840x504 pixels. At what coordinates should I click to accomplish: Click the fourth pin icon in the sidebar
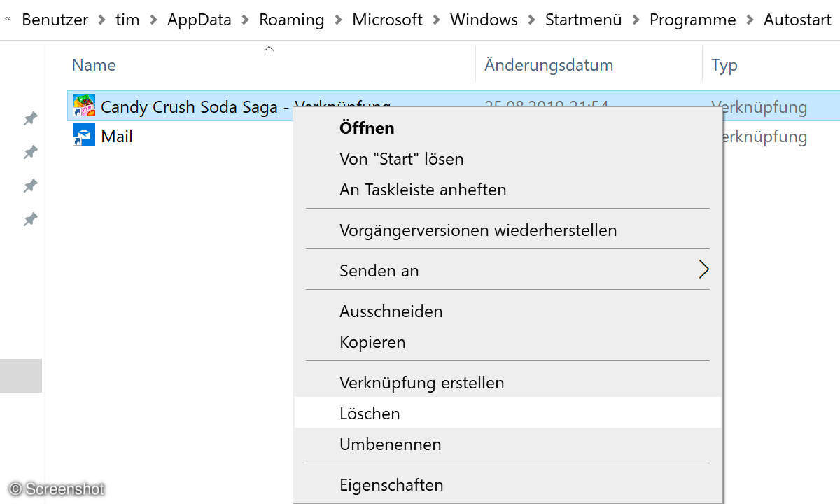(30, 219)
